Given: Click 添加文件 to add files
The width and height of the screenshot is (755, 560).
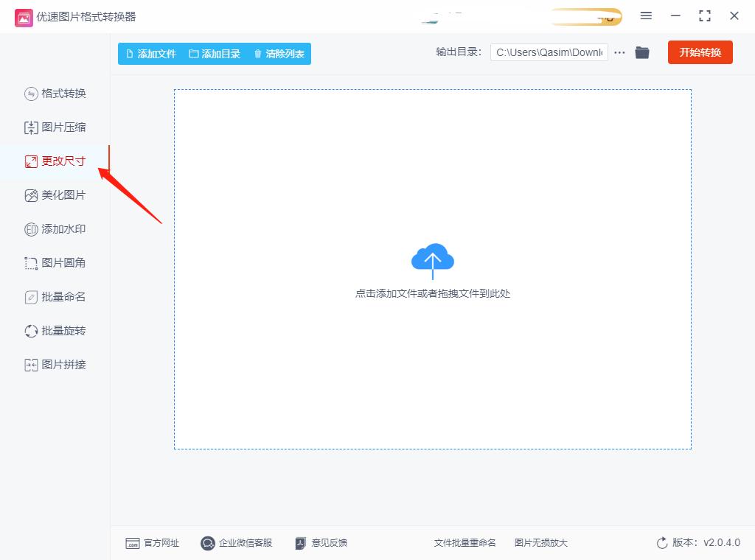Looking at the screenshot, I should click(150, 54).
